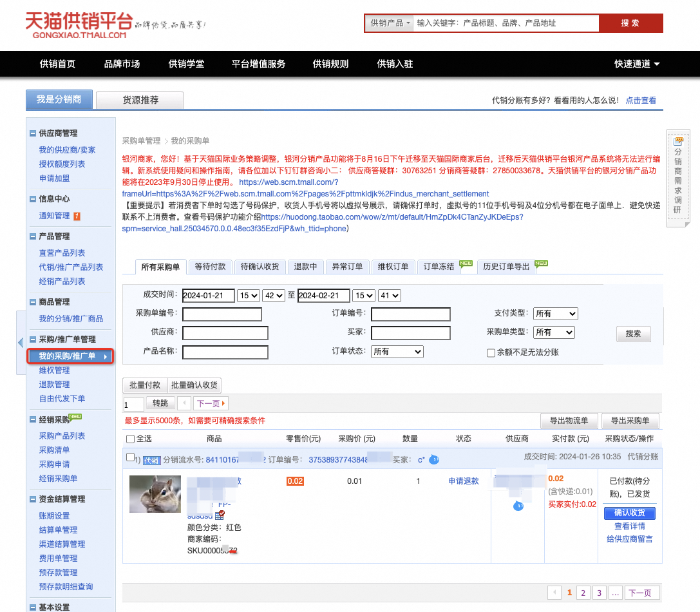700x612 pixels.
Task: Click the blue 确认收货 button
Action: 629,513
